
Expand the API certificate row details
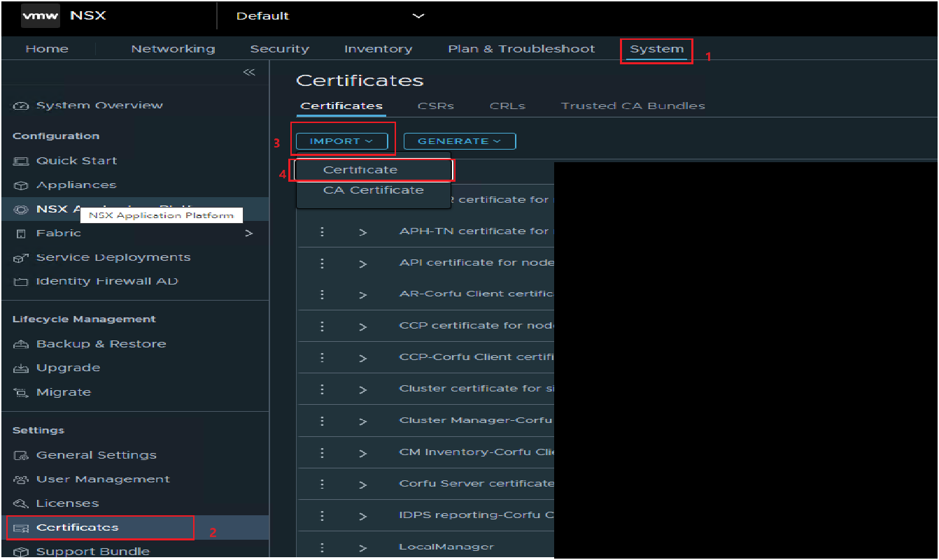tap(362, 264)
